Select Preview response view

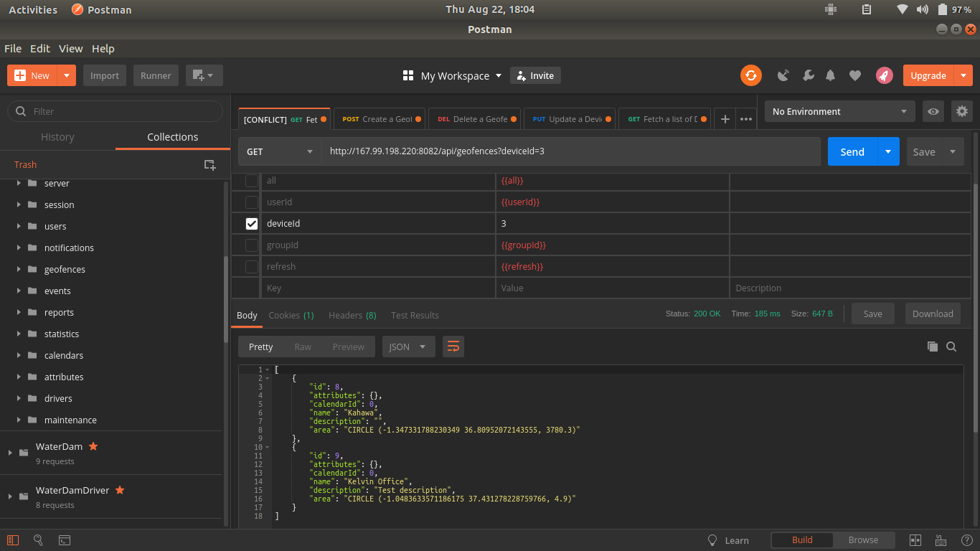point(349,347)
